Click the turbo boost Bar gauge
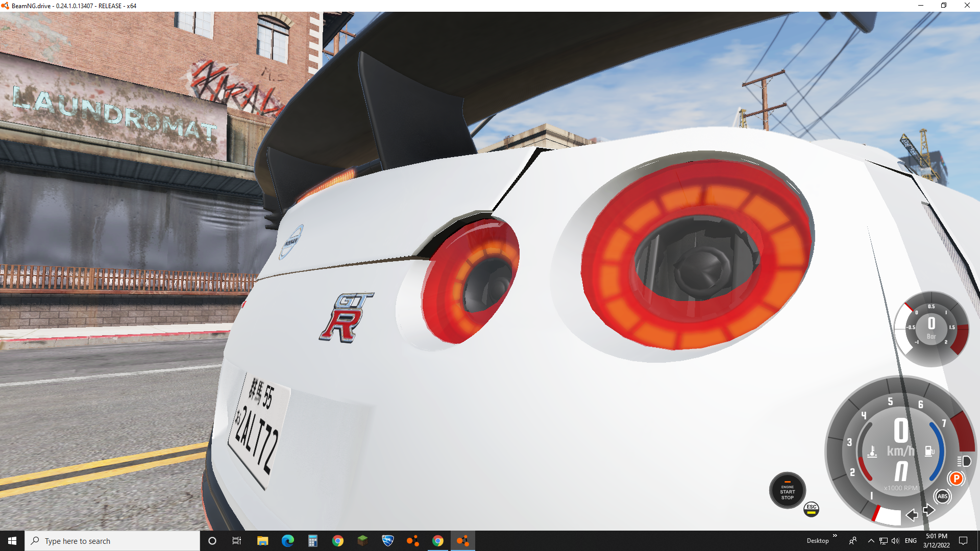Image resolution: width=980 pixels, height=551 pixels. click(932, 329)
